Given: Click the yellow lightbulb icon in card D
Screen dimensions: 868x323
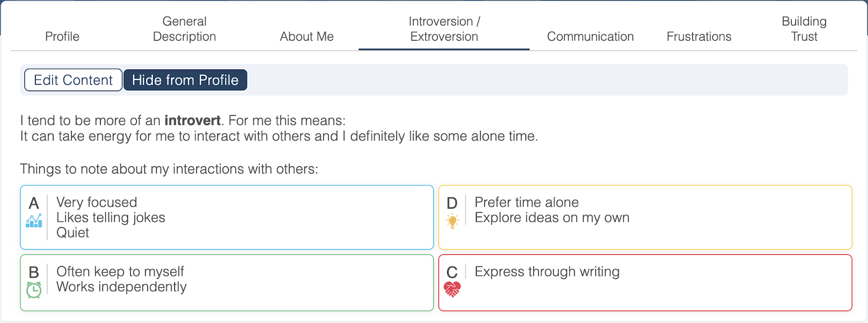Looking at the screenshot, I should coord(452,221).
